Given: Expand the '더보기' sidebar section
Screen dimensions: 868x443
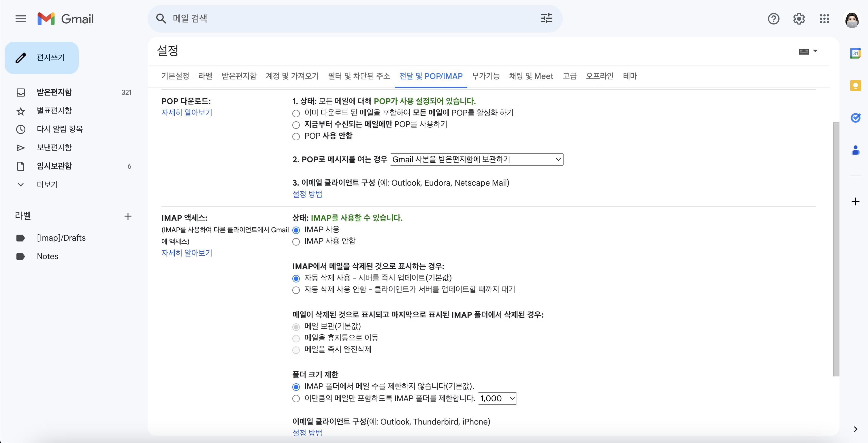Looking at the screenshot, I should (x=47, y=185).
